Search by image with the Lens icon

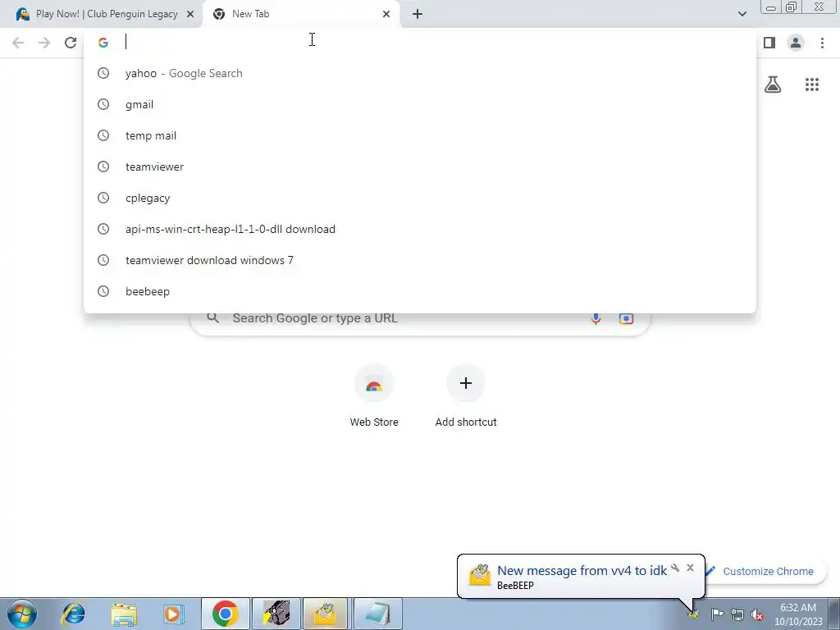626,318
